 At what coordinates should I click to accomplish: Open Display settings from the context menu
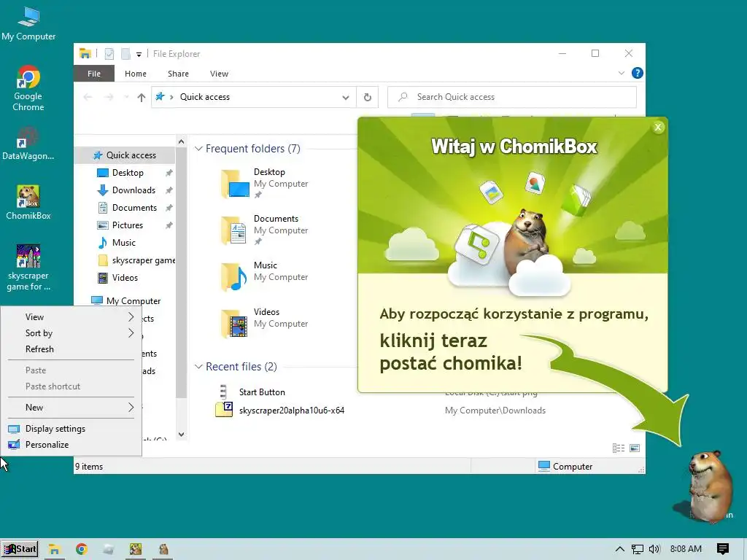(x=71, y=429)
